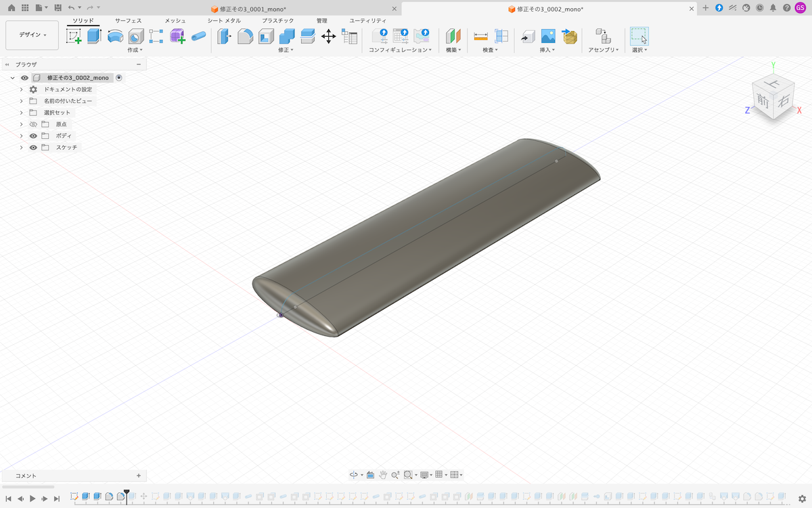Open the GS user profile
This screenshot has width=812, height=508.
click(800, 8)
